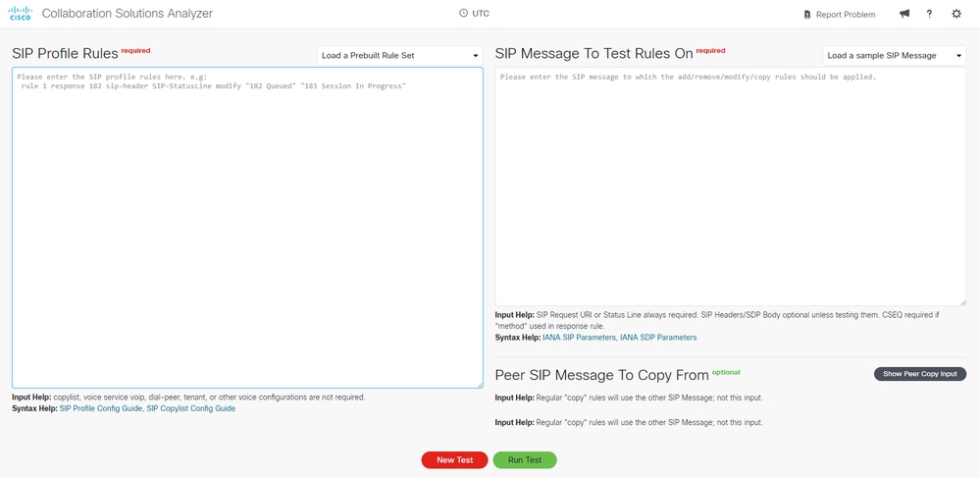Click the SIP Profile Rules heading
The width and height of the screenshot is (980, 478).
coord(65,54)
